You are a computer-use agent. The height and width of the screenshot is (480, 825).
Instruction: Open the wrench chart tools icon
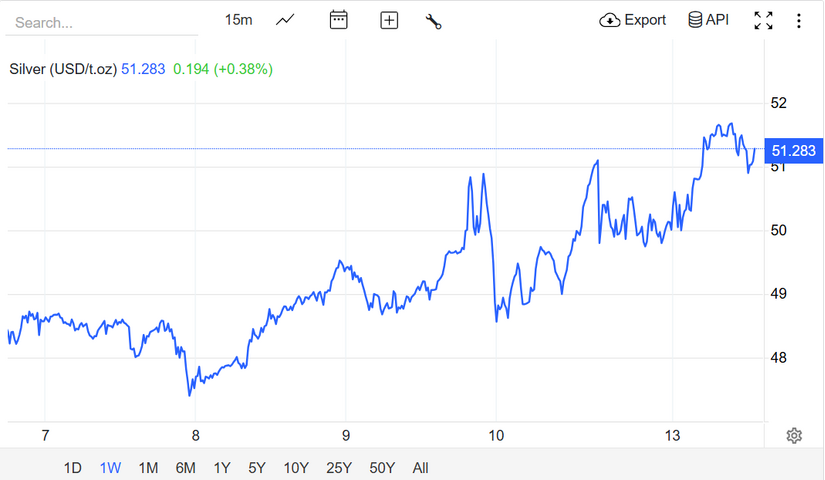point(433,20)
